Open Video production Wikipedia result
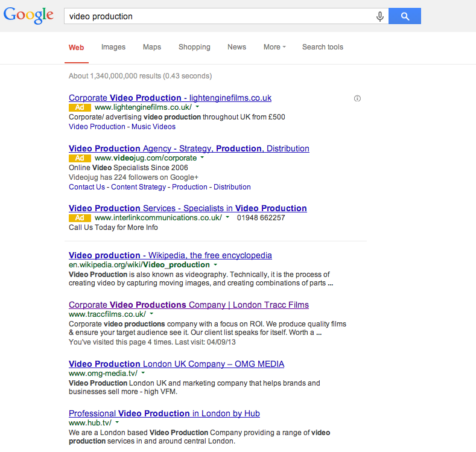This screenshot has width=476, height=452. click(170, 255)
